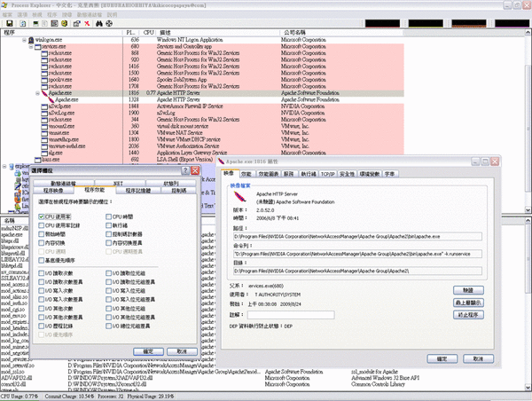Click the spoolsv.exe process icon
Screen dimensions: 532x401
coord(44,80)
